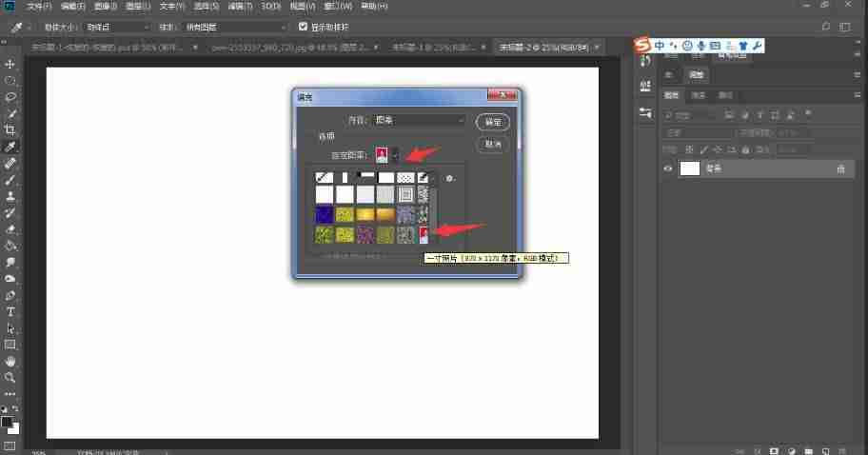Confirm the fill dialog with OK

coord(493,122)
